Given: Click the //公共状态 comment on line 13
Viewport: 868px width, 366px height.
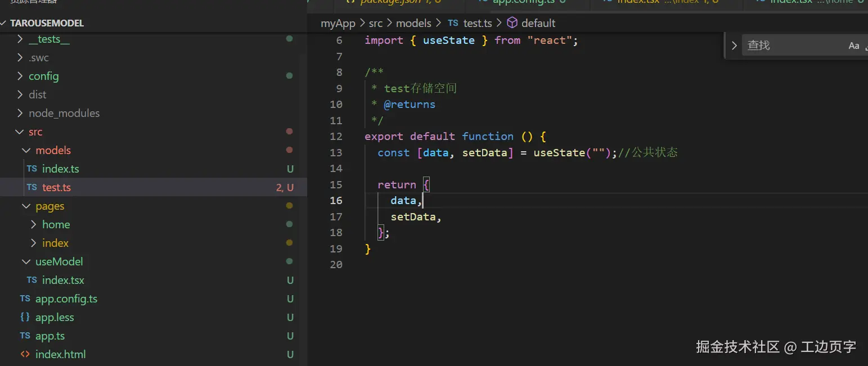Looking at the screenshot, I should click(x=647, y=152).
